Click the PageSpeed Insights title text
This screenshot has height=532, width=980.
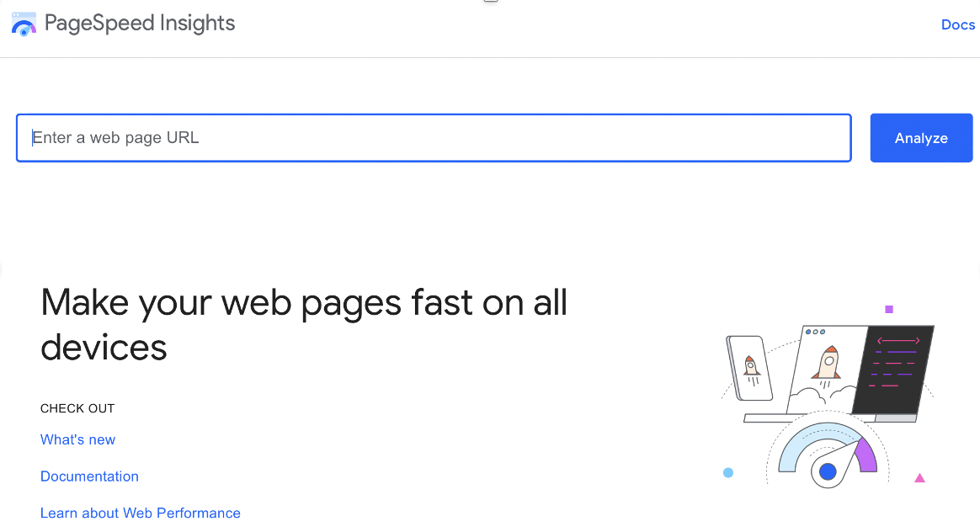140,23
